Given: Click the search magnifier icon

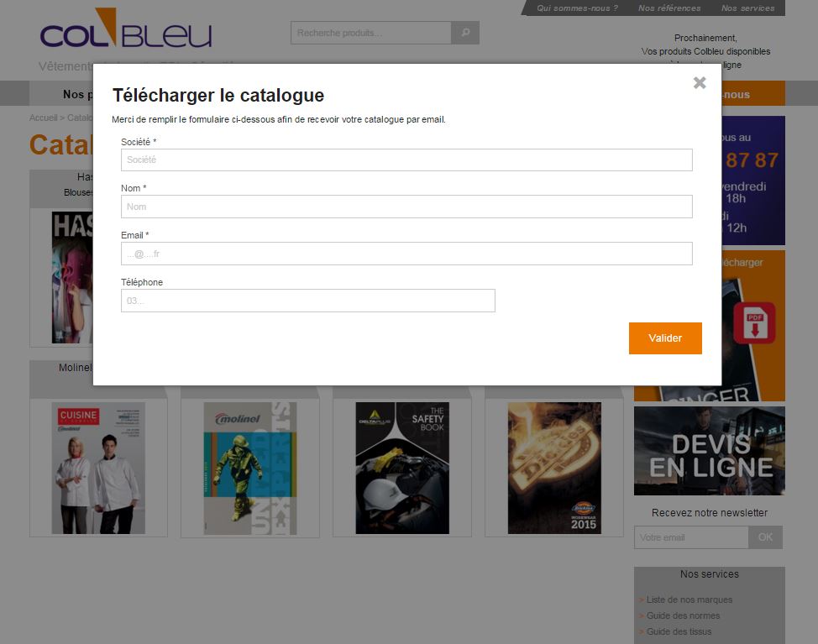Looking at the screenshot, I should click(465, 33).
